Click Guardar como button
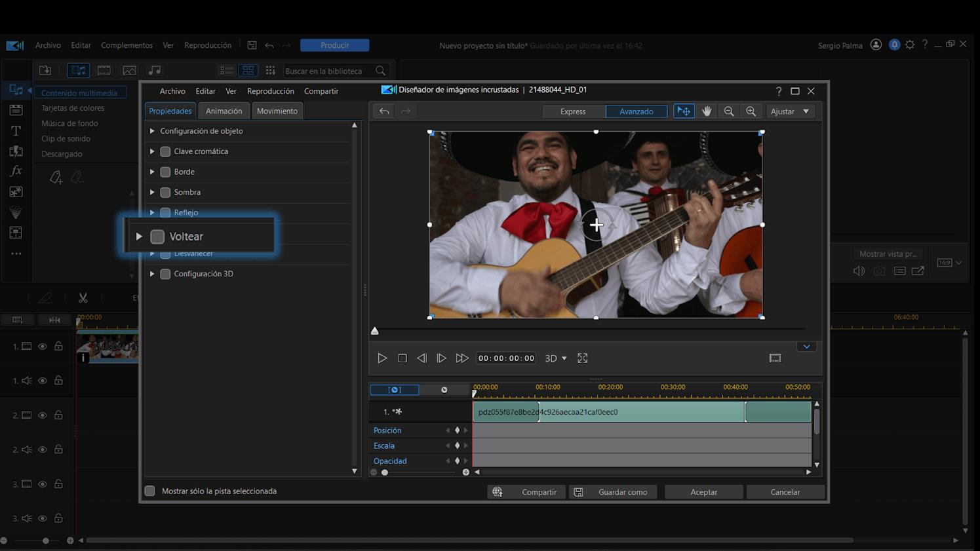 pyautogui.click(x=613, y=492)
